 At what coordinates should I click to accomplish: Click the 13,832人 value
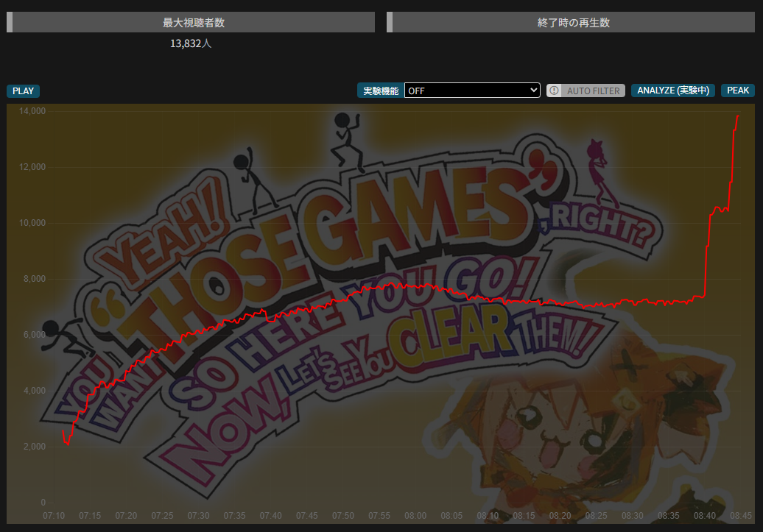[x=191, y=43]
